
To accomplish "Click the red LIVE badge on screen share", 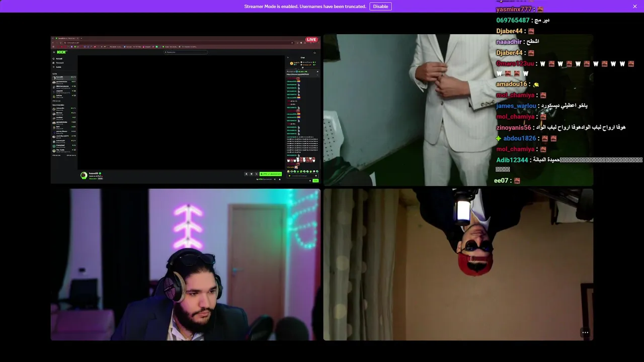I will click(x=311, y=40).
